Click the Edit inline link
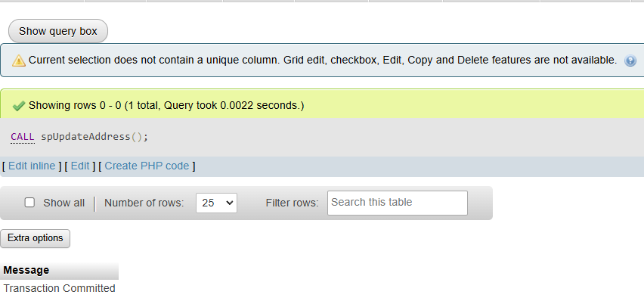 click(x=32, y=166)
